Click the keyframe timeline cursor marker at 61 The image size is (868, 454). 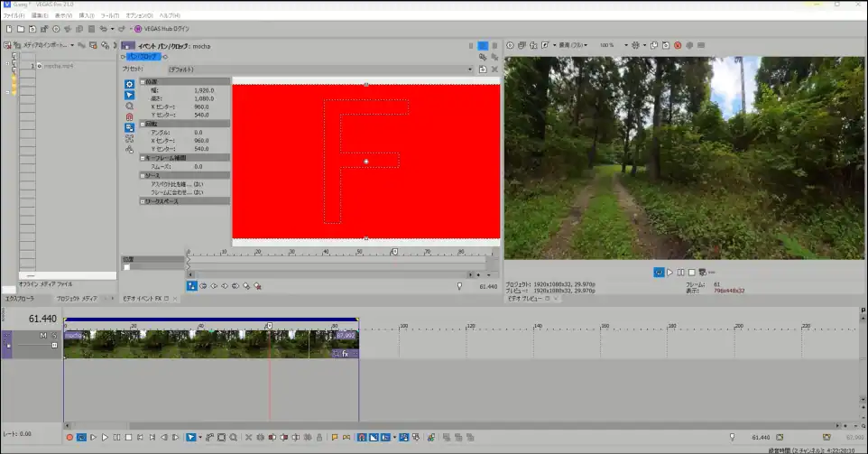click(394, 252)
